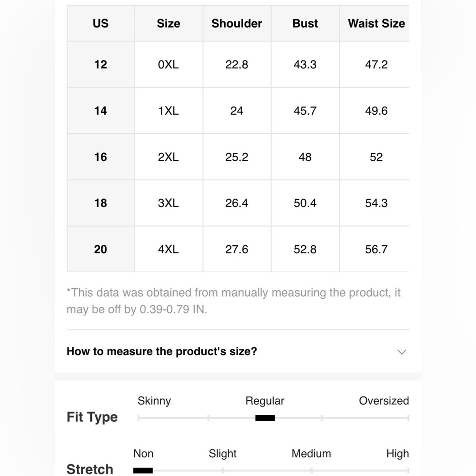Click the Medium label on Stretch scale

311,454
